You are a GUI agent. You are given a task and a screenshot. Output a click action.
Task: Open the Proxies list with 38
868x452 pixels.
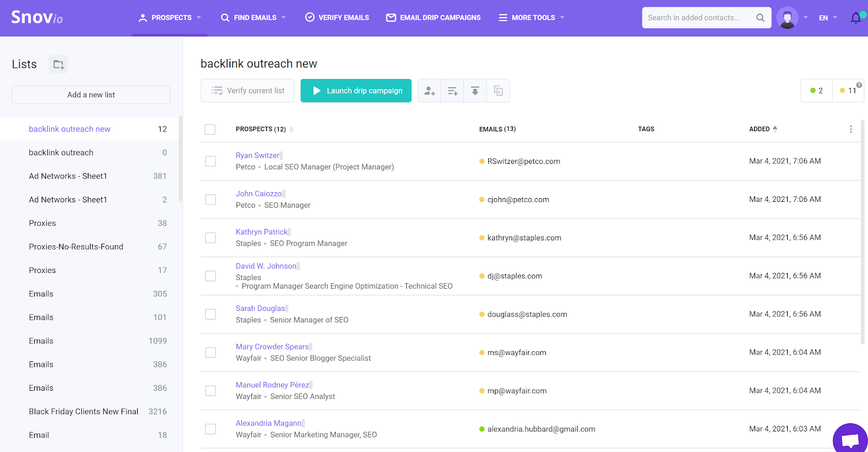point(90,224)
